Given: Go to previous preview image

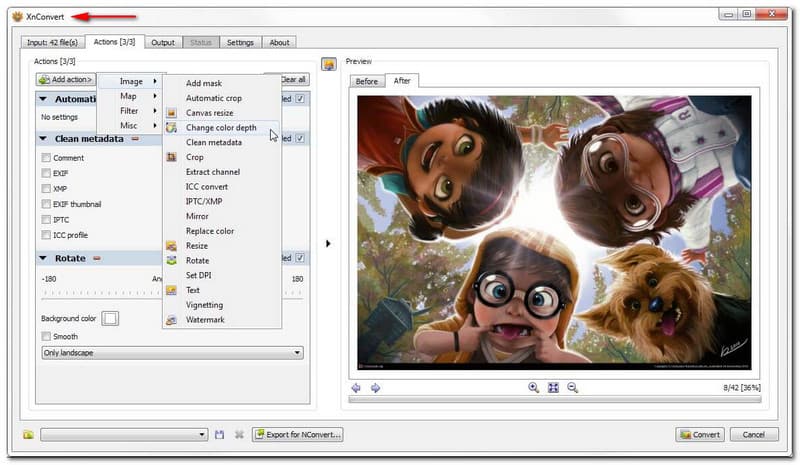Looking at the screenshot, I should tap(356, 388).
